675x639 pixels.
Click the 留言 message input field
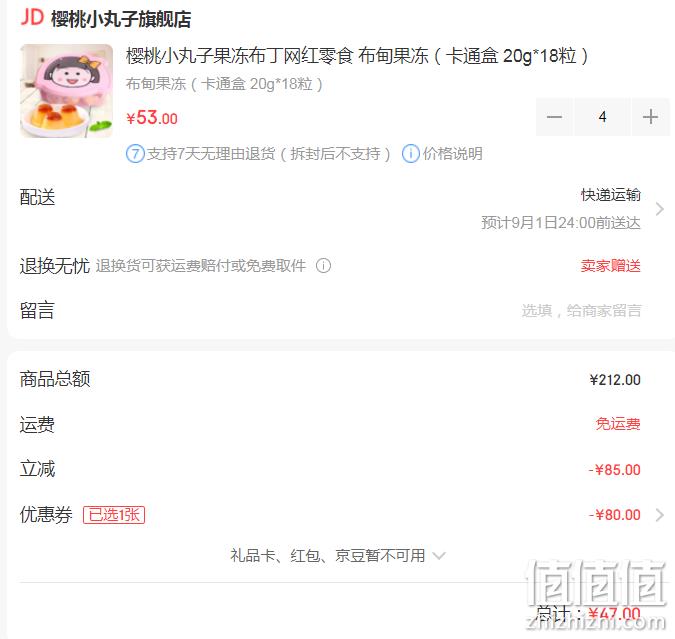pos(581,310)
